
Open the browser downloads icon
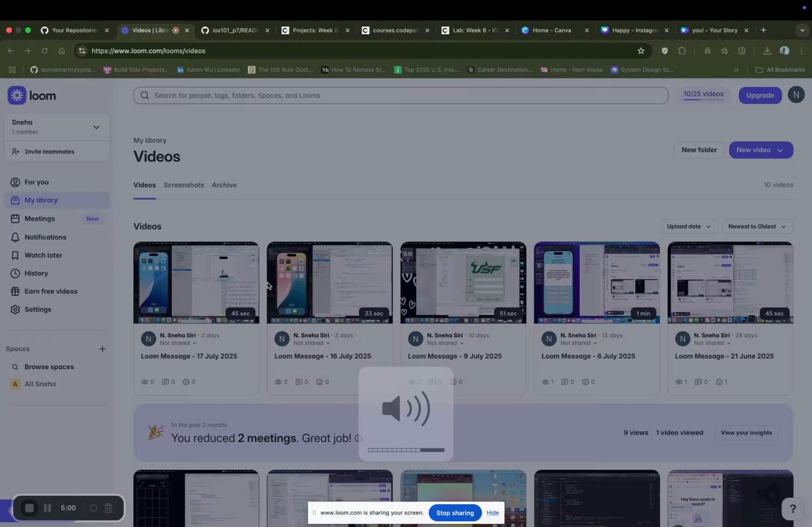tap(767, 51)
